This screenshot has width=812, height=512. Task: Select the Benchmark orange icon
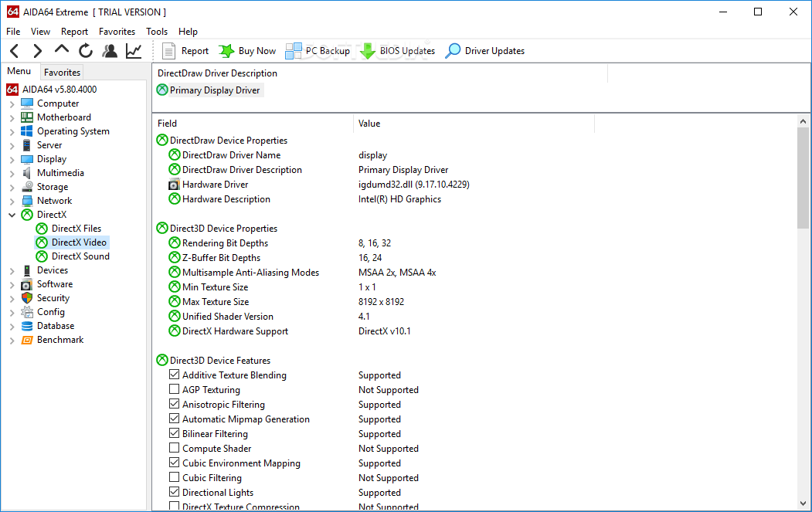tap(27, 340)
